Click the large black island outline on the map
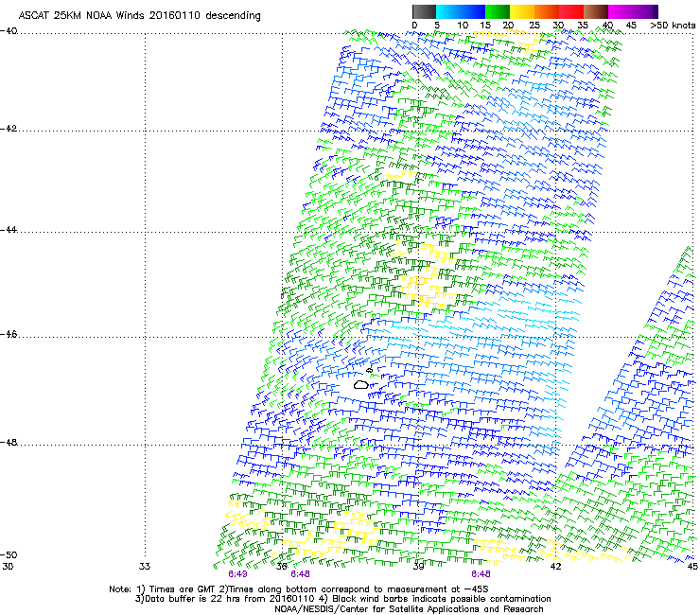Screen dimensions: 700x615 click(360, 384)
